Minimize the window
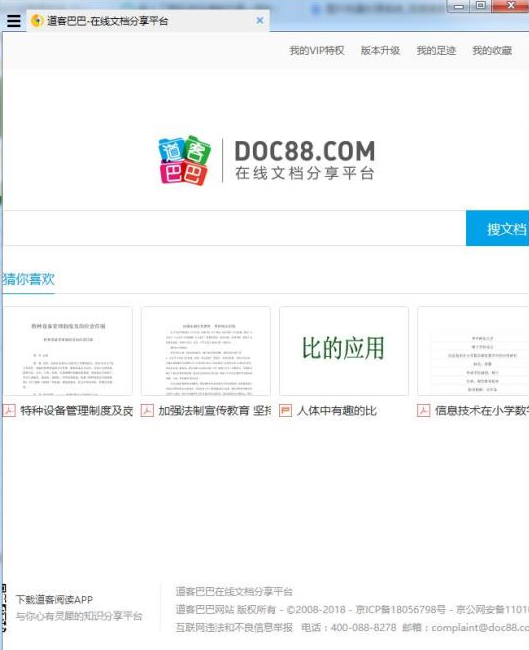This screenshot has height=650, width=529. 459,6
